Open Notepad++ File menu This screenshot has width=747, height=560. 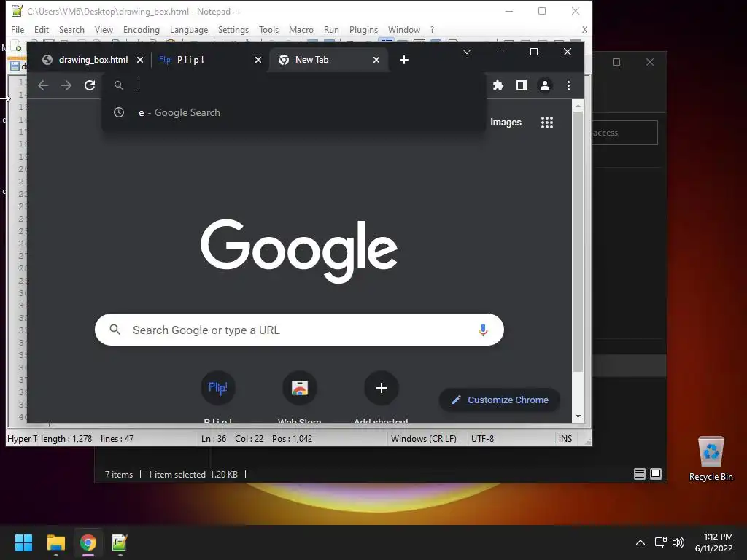(18, 29)
